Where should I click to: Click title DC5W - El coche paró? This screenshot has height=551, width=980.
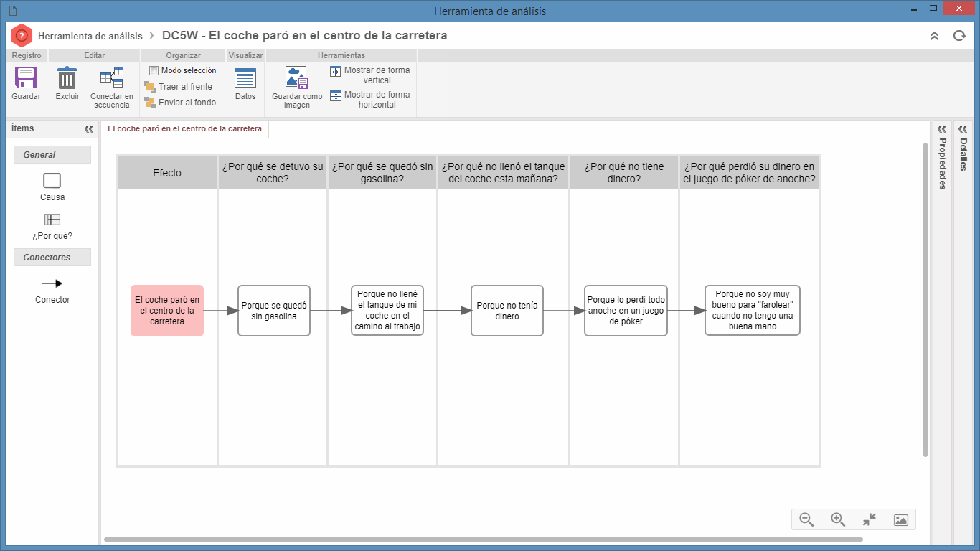click(305, 36)
